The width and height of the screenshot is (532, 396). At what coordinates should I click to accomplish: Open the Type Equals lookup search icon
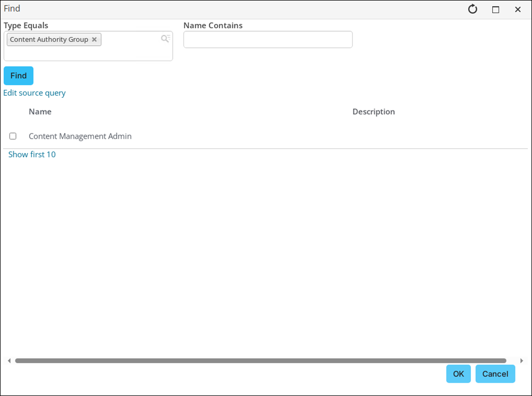(x=165, y=38)
